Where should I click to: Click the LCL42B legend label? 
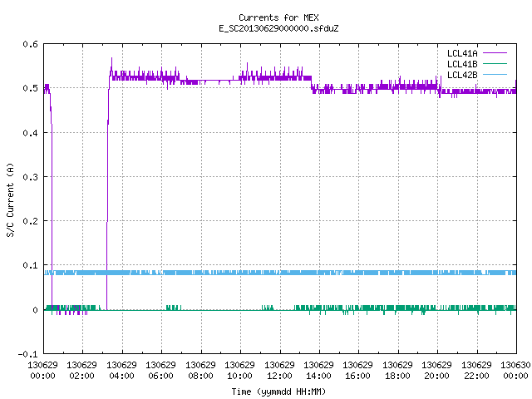462,75
